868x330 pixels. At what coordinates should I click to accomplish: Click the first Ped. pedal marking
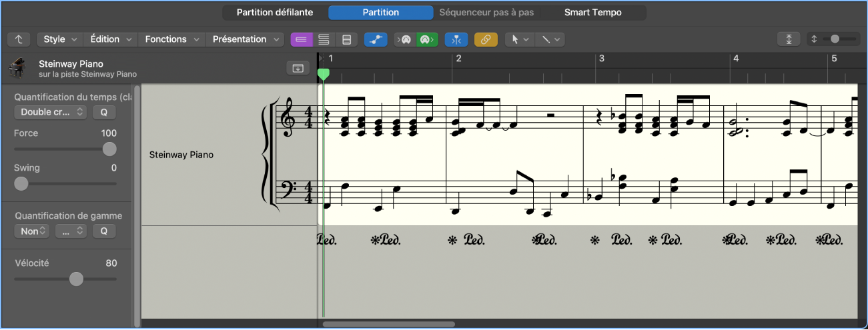click(327, 240)
